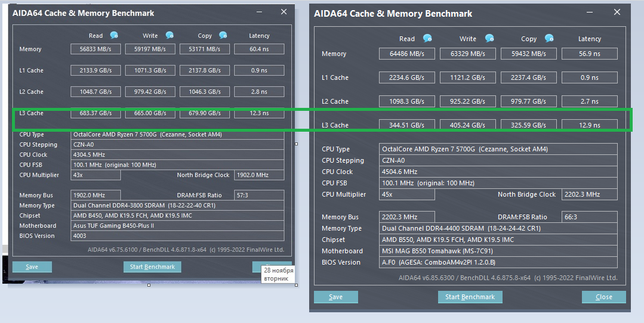The height and width of the screenshot is (323, 644).
Task: Click the Dual Channel DDR4-3800 memory type field
Action: pyautogui.click(x=178, y=206)
